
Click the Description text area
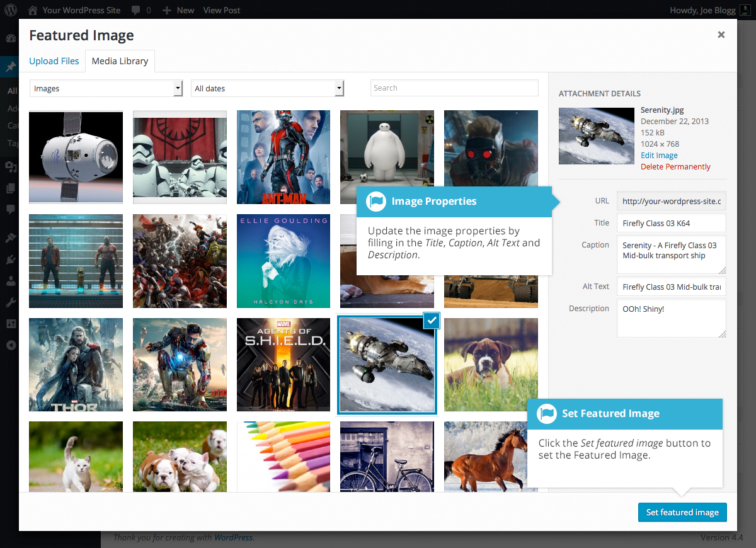click(672, 318)
